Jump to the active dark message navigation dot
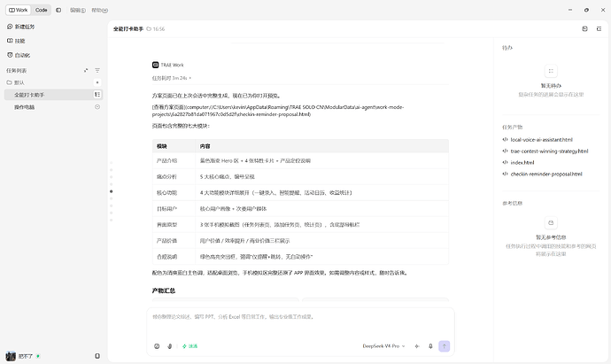Screen dimensions: 611x364 click(111, 191)
